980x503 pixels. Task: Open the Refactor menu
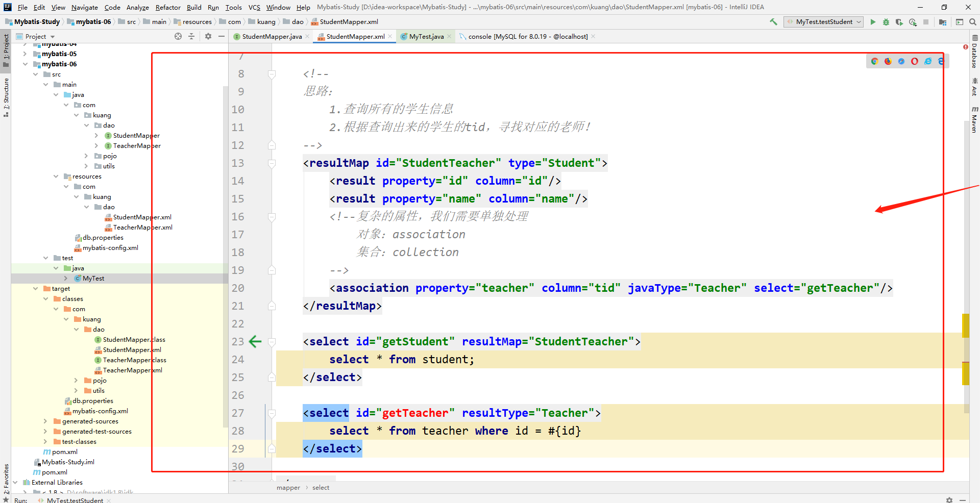[x=168, y=7]
